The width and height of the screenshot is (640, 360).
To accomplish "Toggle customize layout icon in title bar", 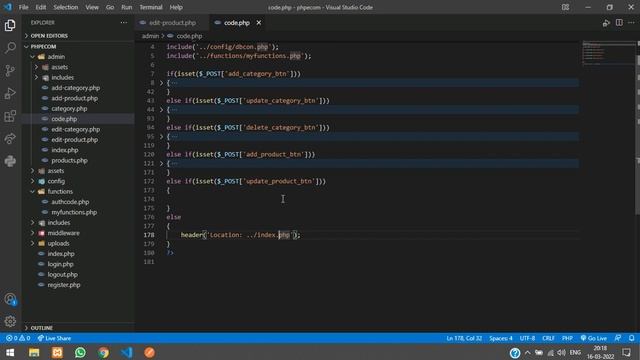I will [x=565, y=7].
